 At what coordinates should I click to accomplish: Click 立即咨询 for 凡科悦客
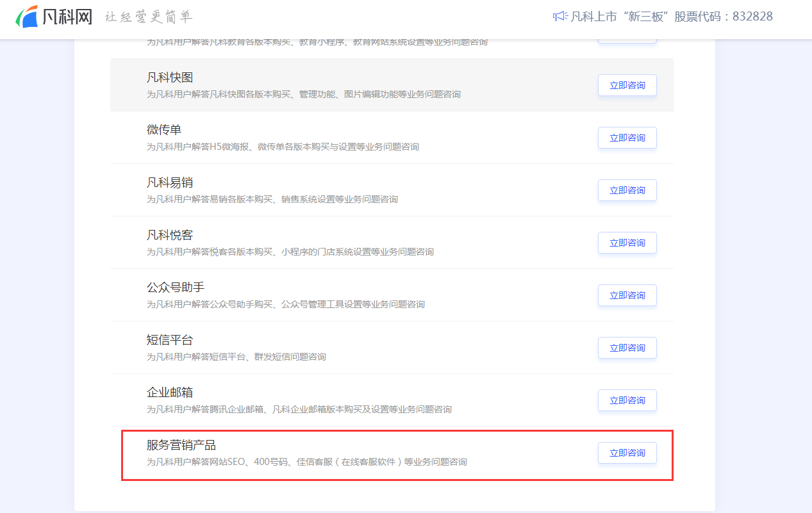[627, 243]
